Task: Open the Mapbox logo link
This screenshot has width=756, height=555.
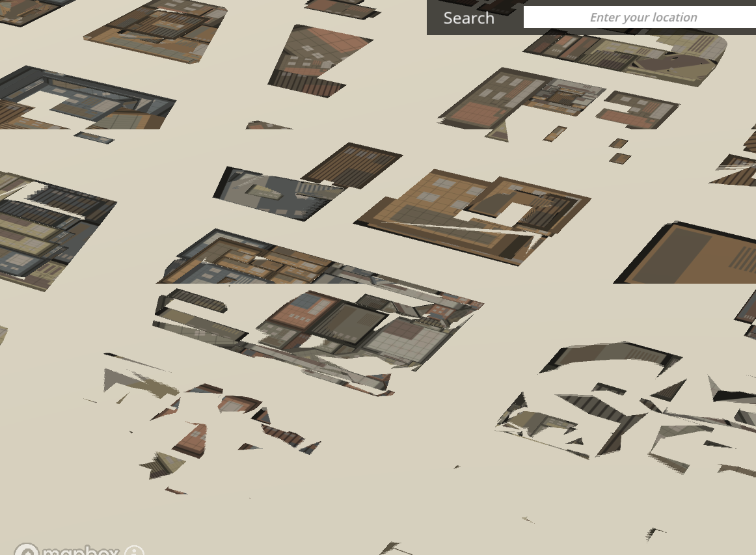Action: click(66, 549)
